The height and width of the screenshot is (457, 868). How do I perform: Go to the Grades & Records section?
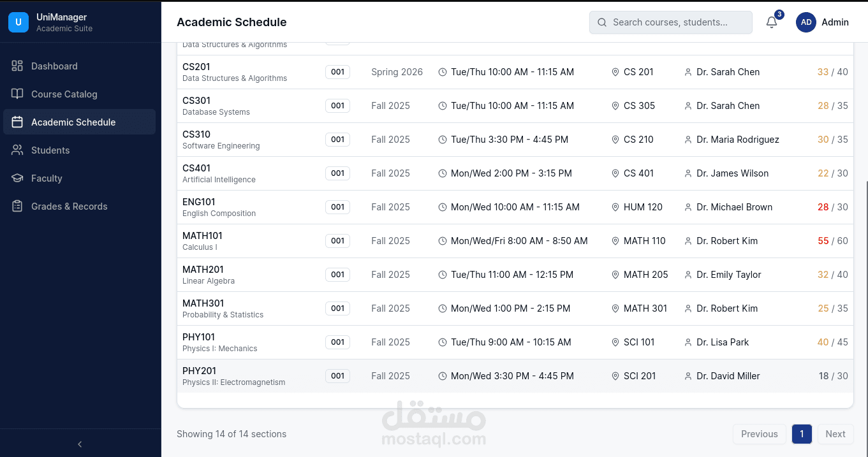70,207
